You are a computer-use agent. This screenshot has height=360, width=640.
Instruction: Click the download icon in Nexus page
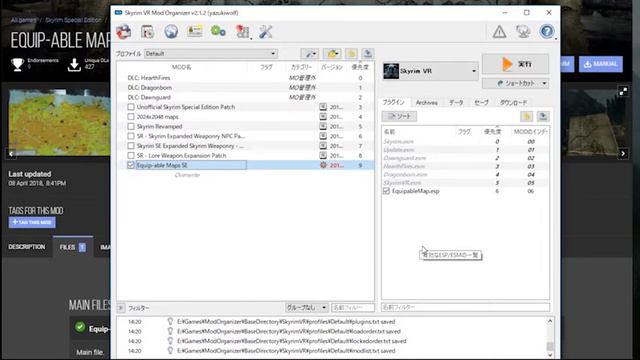coord(74,64)
